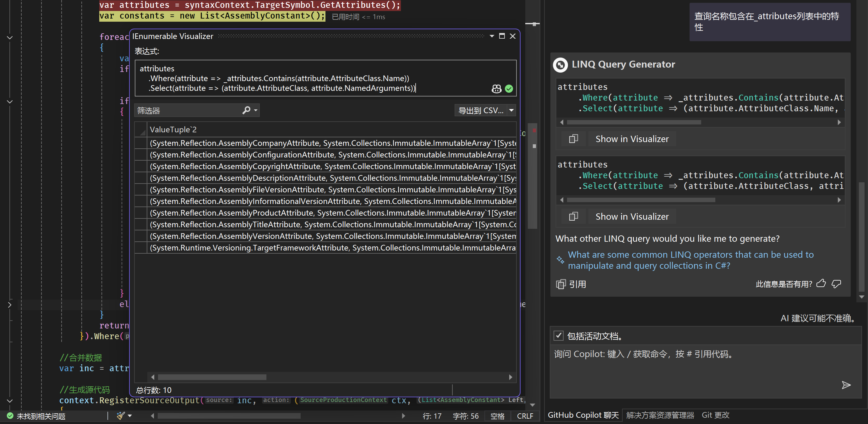Select the TargetFrameworkAttribute row
The width and height of the screenshot is (868, 424).
(x=331, y=248)
